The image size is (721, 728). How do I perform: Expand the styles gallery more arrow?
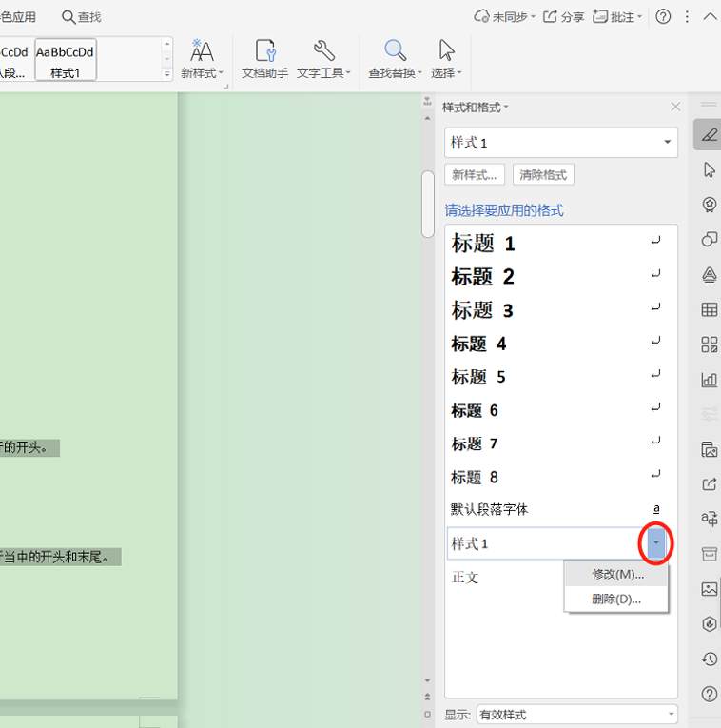tap(167, 74)
